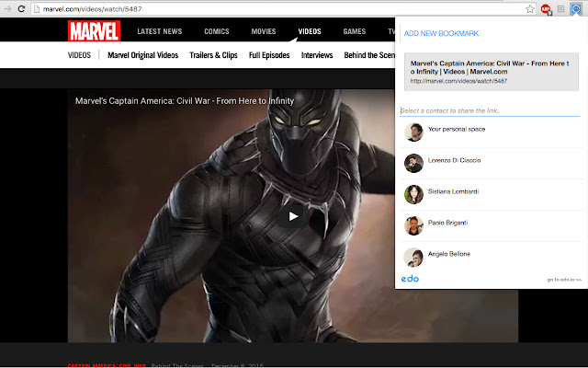The height and width of the screenshot is (368, 588).
Task: Play the Captain America video
Action: pyautogui.click(x=293, y=216)
